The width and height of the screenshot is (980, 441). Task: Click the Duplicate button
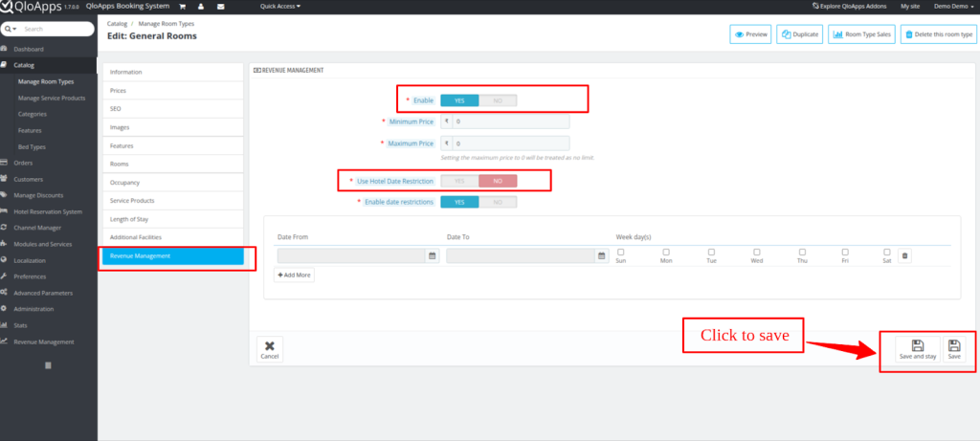[800, 33]
